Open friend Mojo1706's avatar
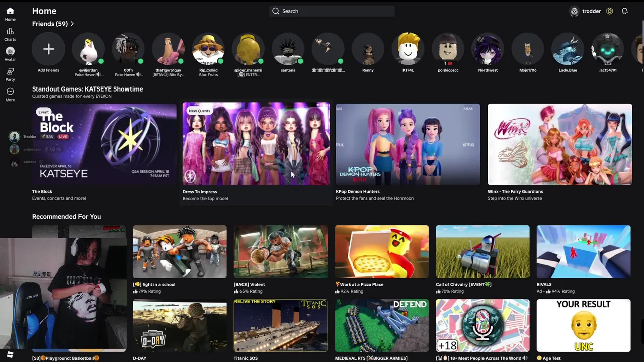 point(528,49)
